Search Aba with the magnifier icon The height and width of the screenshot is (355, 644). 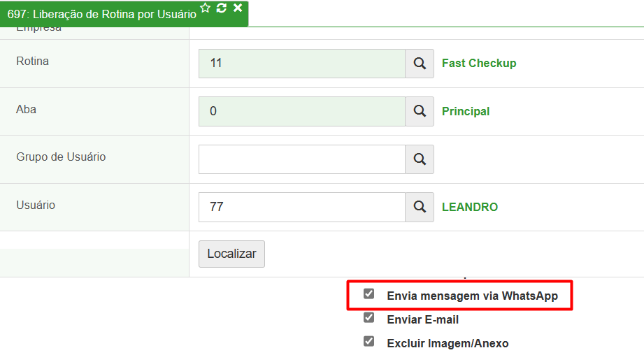(420, 111)
